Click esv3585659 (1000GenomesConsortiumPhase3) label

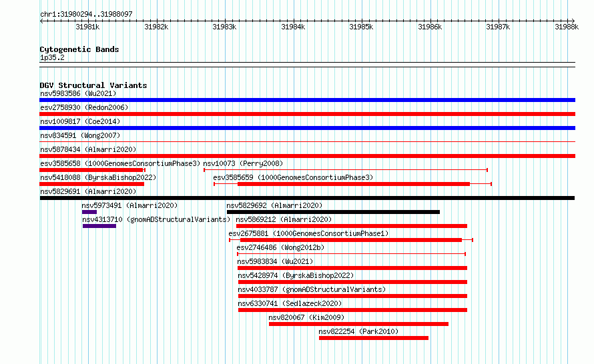[x=293, y=177]
